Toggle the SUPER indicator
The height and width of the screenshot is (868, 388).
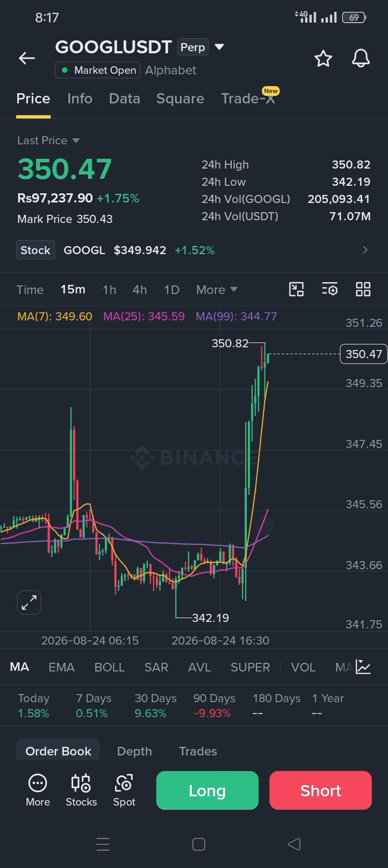pyautogui.click(x=250, y=667)
